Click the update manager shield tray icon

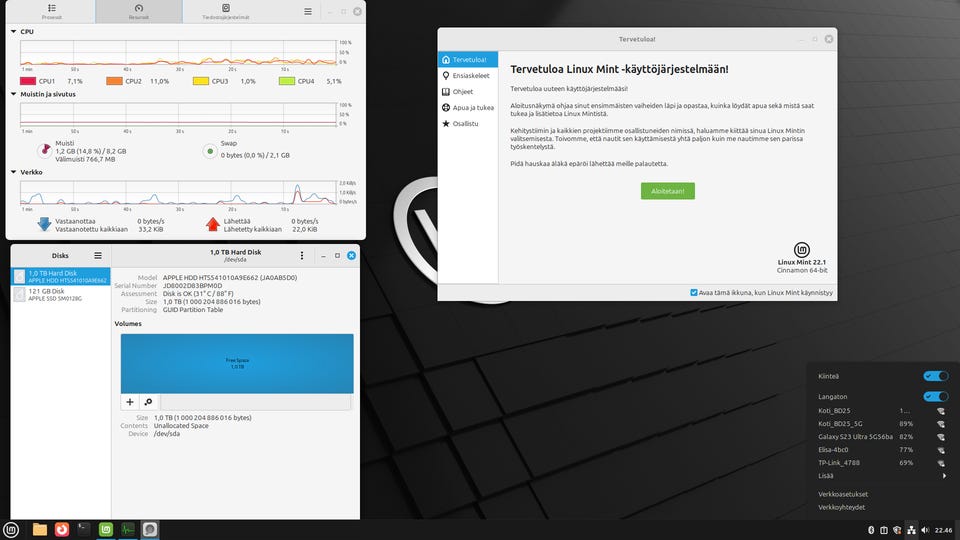(x=897, y=530)
